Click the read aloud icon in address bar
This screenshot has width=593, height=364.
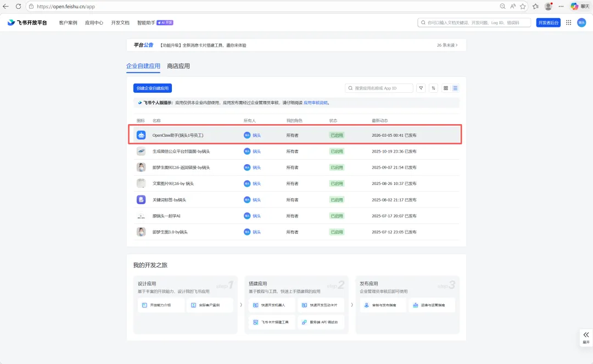tap(512, 7)
